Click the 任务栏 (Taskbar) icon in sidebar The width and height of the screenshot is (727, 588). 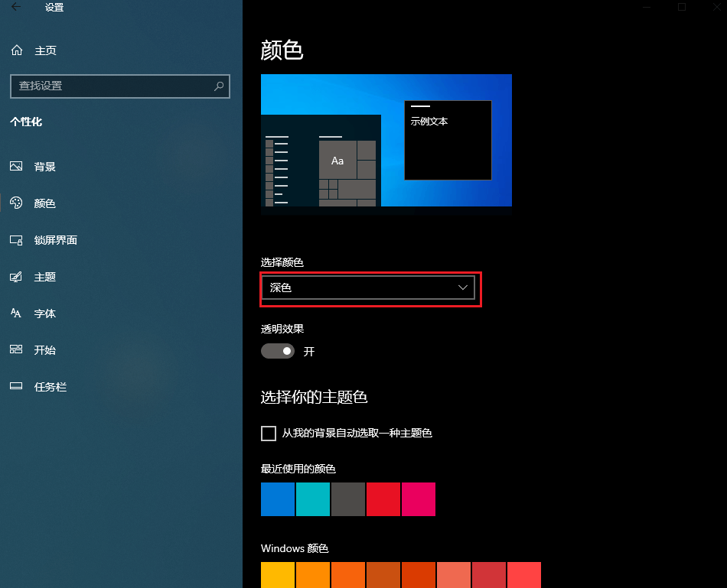click(x=16, y=386)
